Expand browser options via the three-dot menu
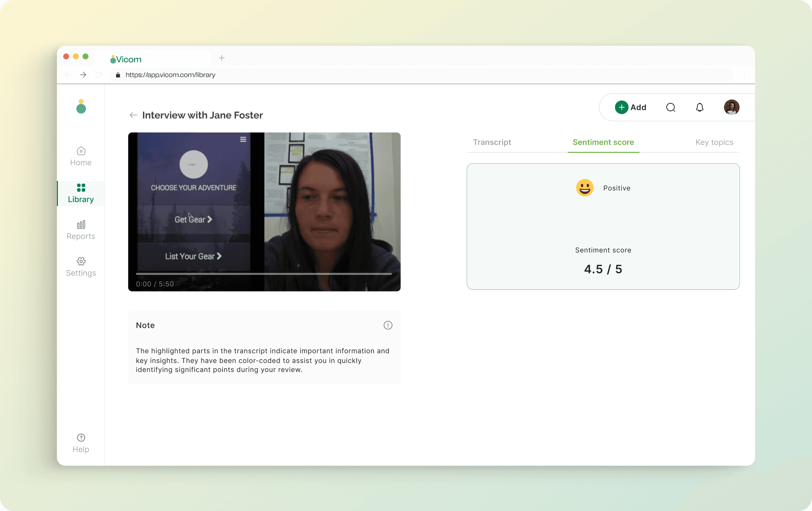 [x=744, y=75]
